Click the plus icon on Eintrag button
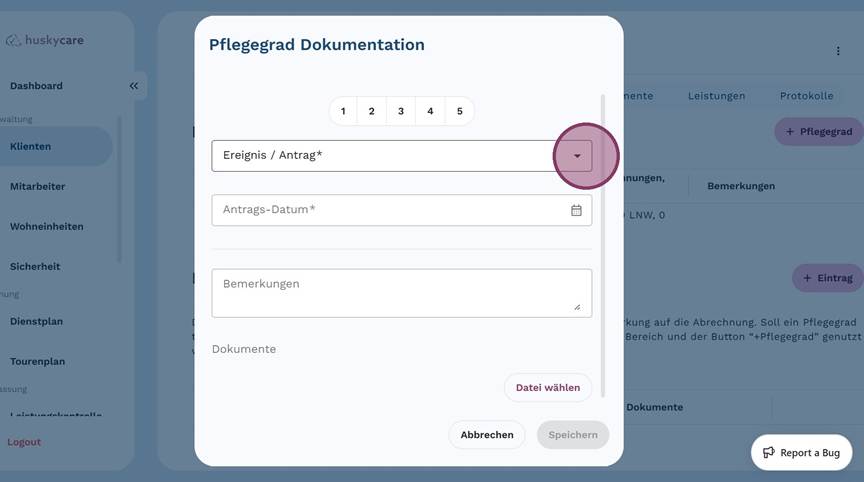The image size is (864, 482). pos(807,278)
